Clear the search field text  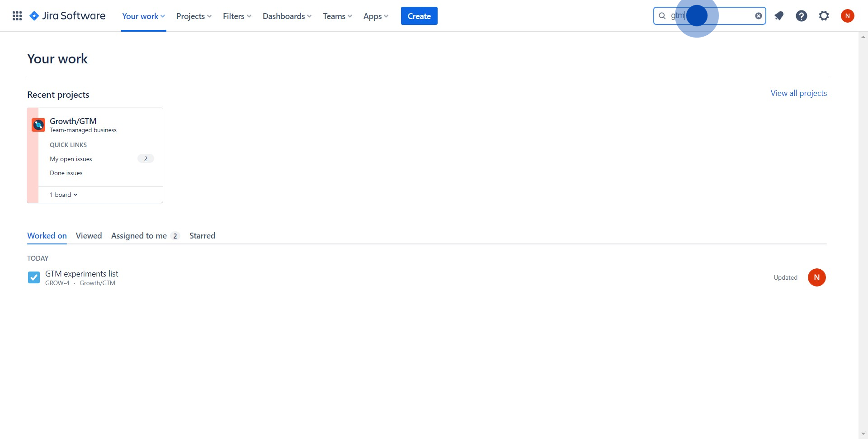coord(758,16)
